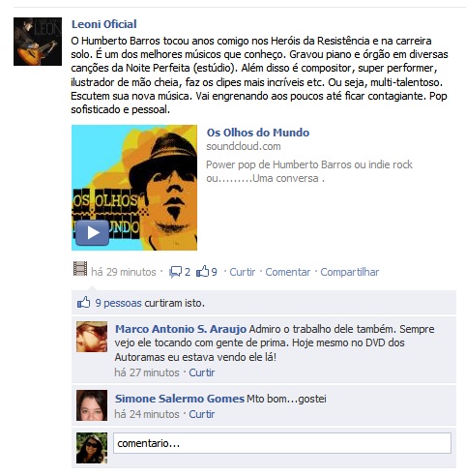The height and width of the screenshot is (476, 466).
Task: Open Marco Antonio S. Araujo's profile name
Action: click(x=181, y=329)
